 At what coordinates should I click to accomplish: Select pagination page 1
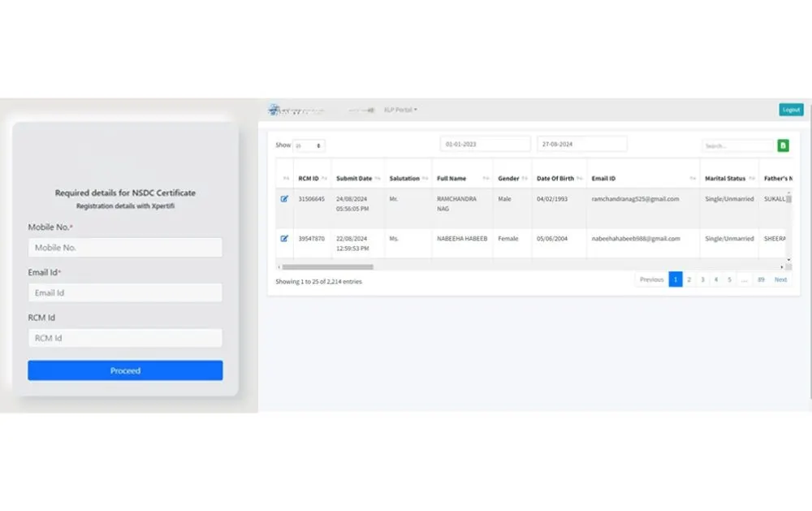676,279
